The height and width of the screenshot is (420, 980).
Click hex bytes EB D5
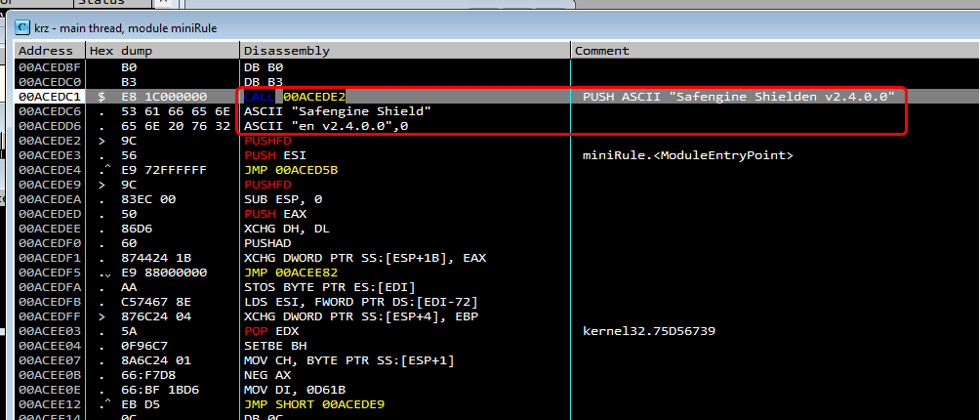[x=140, y=404]
